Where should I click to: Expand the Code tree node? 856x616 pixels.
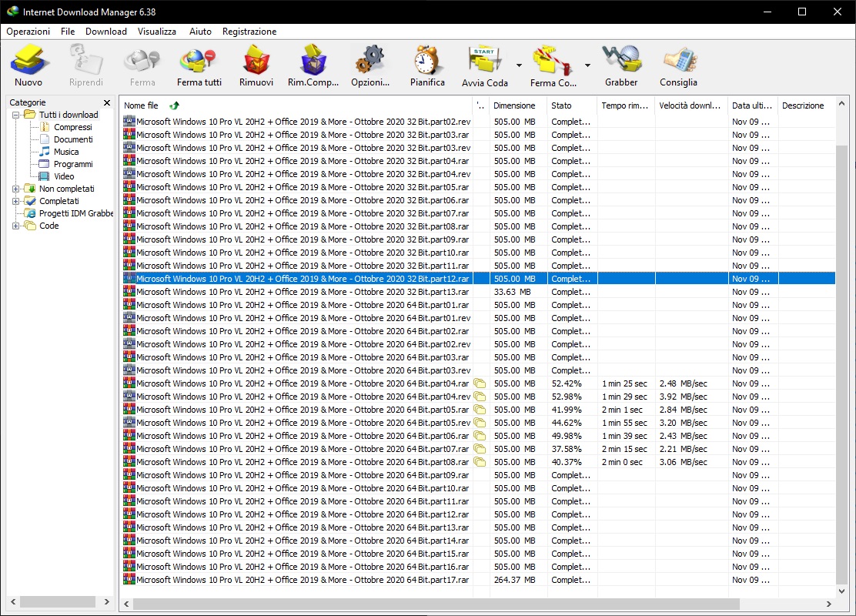pos(16,226)
